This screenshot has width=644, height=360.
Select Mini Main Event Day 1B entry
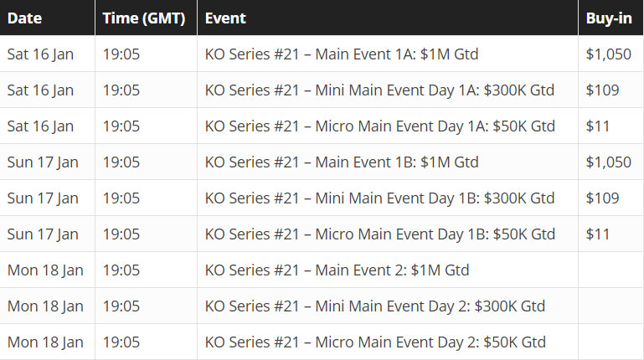pyautogui.click(x=322, y=198)
